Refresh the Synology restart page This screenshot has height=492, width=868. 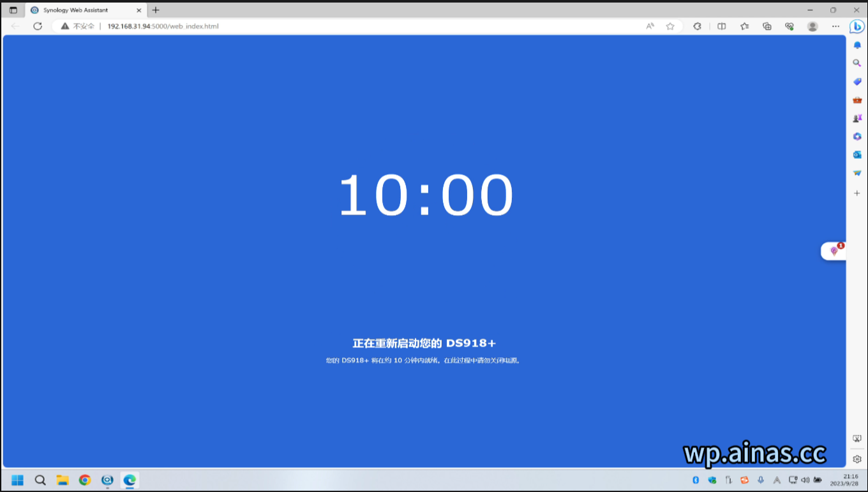[38, 26]
